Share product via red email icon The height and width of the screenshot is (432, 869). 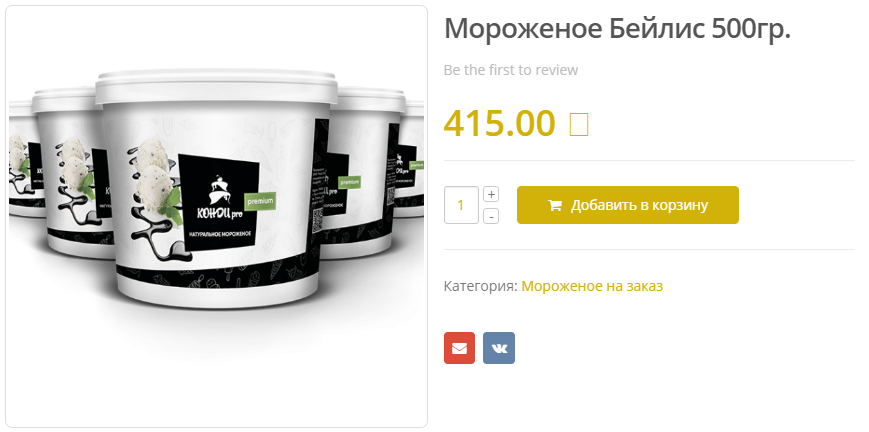tap(459, 348)
